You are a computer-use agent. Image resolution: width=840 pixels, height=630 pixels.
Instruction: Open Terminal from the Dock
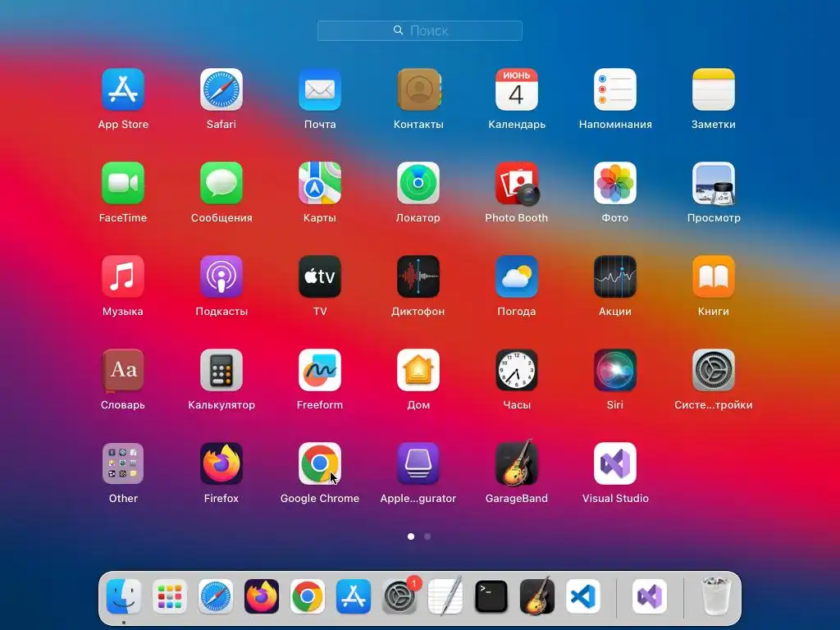click(491, 596)
